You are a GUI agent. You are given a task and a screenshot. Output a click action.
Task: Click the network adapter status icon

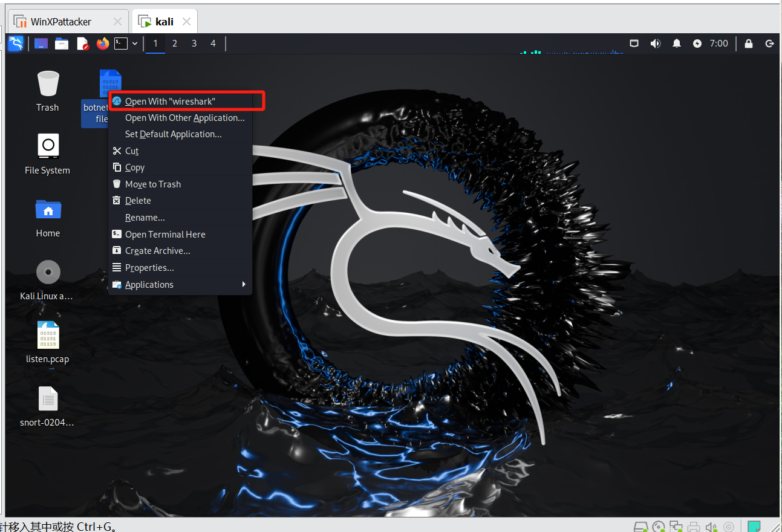click(676, 527)
